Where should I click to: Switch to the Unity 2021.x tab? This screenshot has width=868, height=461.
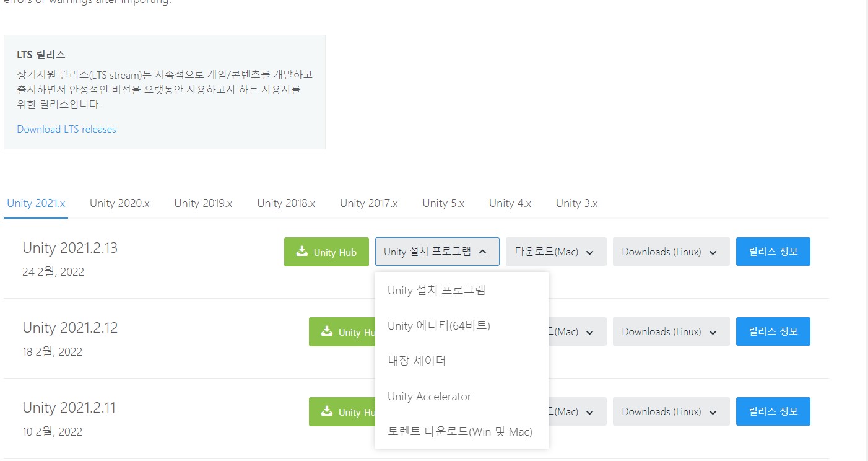(x=36, y=203)
